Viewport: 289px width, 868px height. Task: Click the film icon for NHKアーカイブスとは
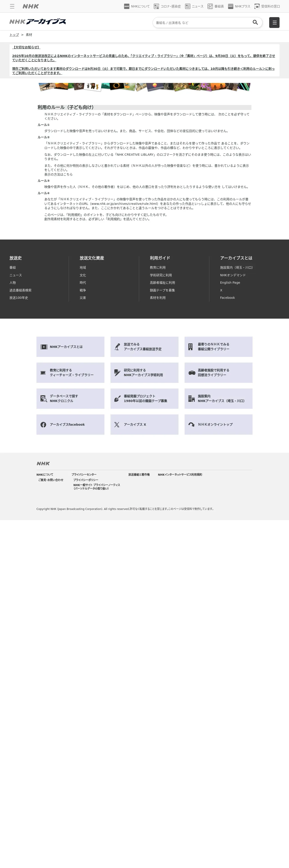pyautogui.click(x=44, y=347)
